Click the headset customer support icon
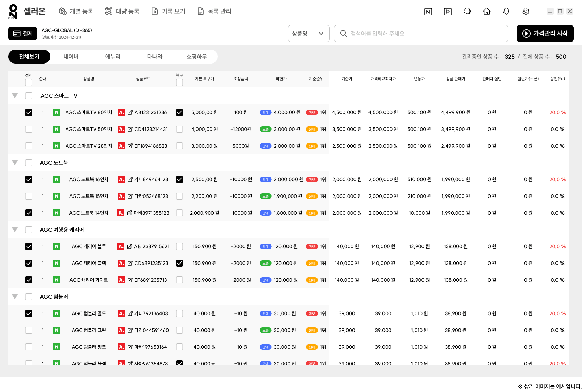582x392 pixels. click(467, 11)
